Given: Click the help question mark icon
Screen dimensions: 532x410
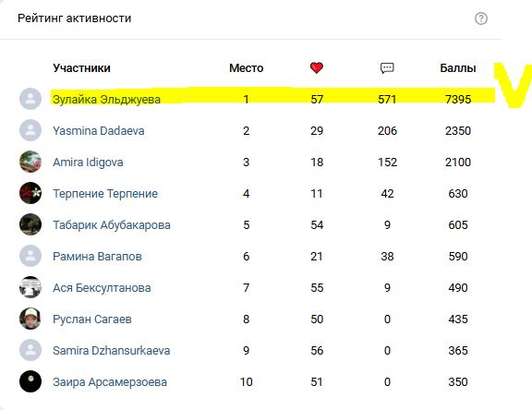Looking at the screenshot, I should pyautogui.click(x=481, y=18).
